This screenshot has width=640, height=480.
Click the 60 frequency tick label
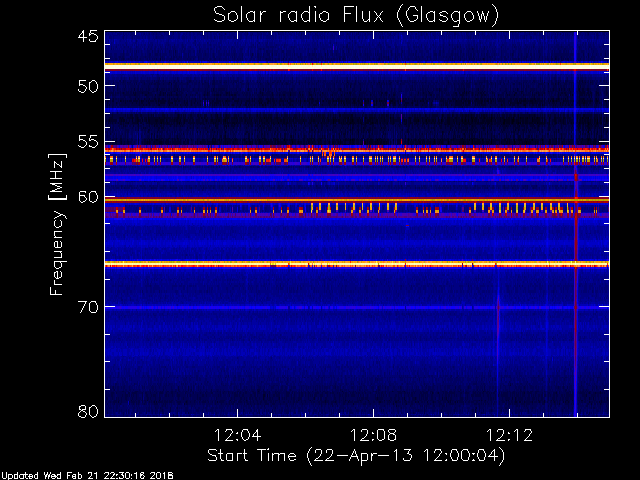(88, 197)
